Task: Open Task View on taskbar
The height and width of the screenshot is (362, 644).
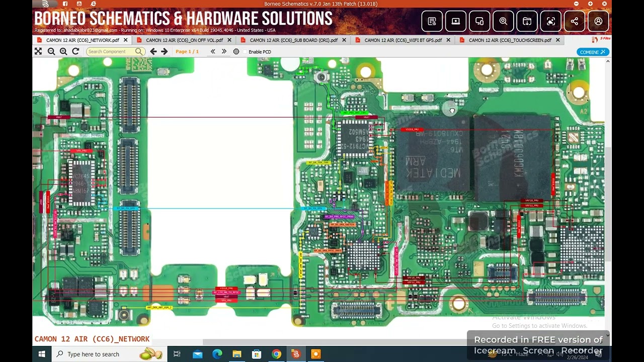Action: coord(177,354)
